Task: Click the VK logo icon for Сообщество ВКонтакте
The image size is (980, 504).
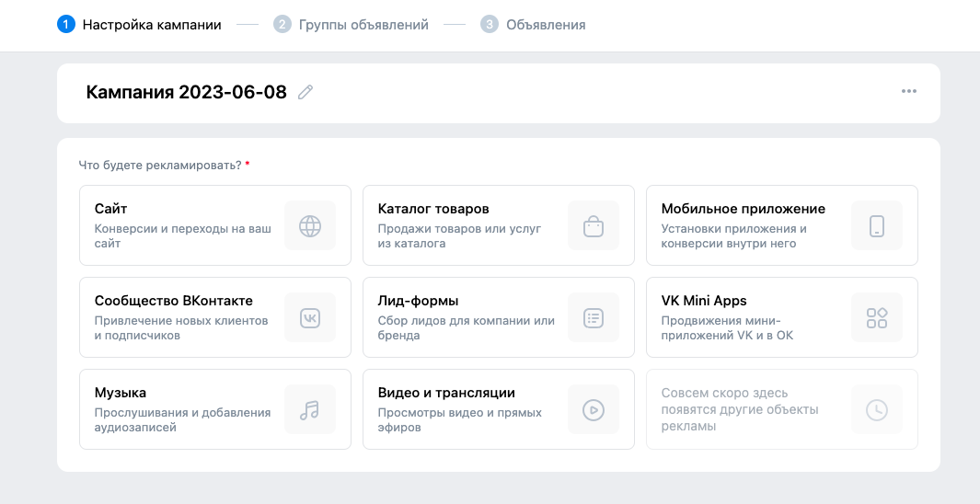Action: [x=310, y=317]
